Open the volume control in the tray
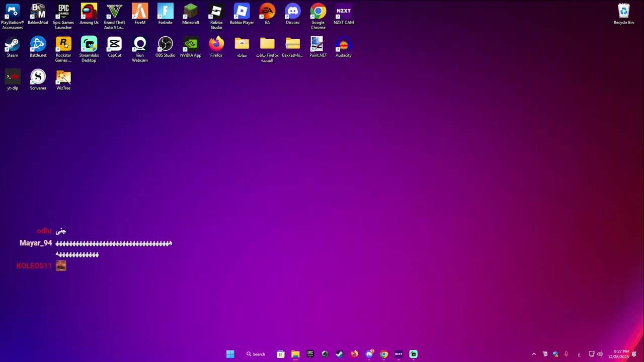 [x=600, y=354]
